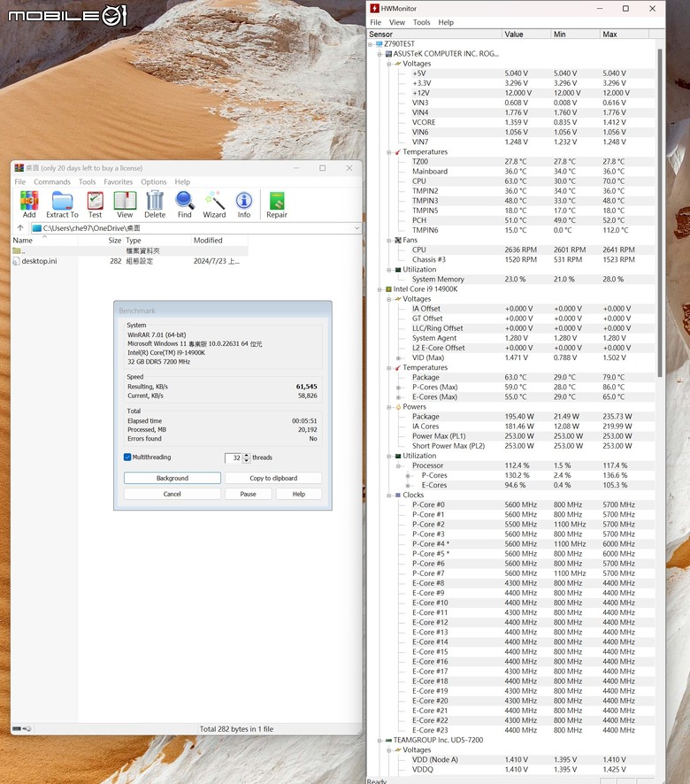Screen dimensions: 690x784
Task: Open the Help menu in HWMonitor
Action: 446,22
